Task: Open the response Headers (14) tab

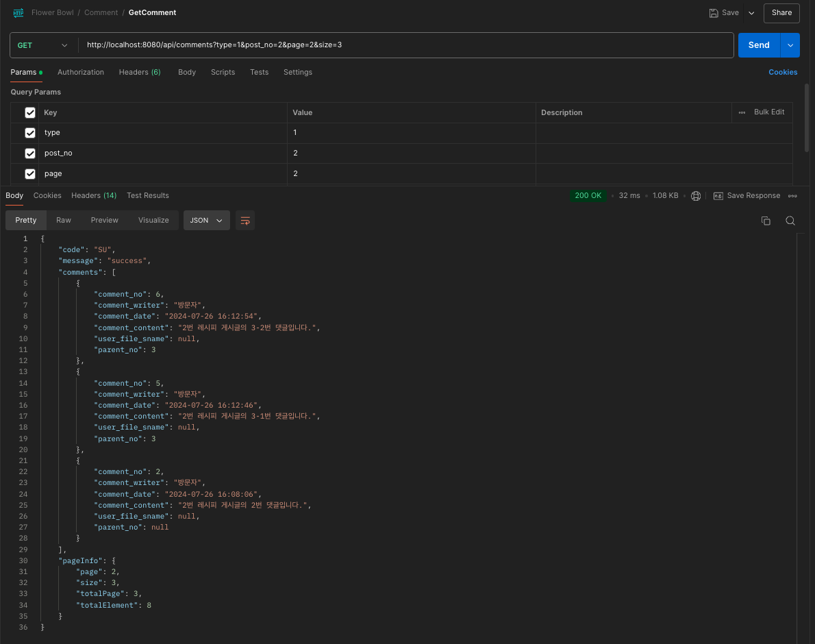Action: coord(94,195)
